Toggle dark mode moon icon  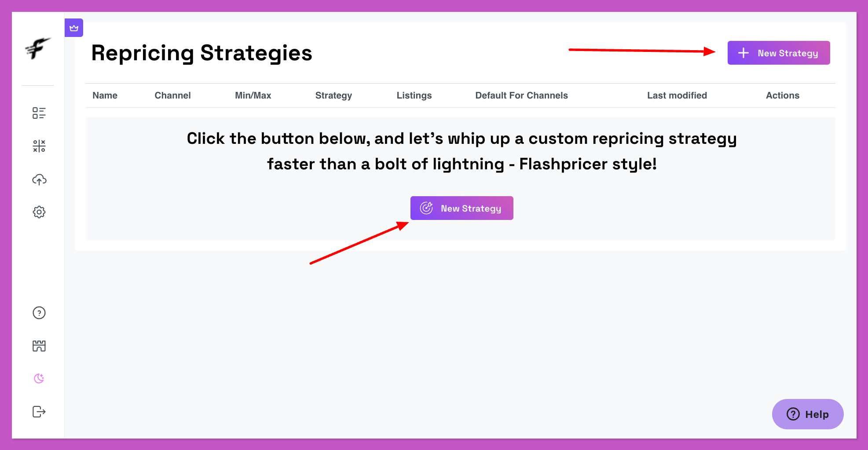pyautogui.click(x=39, y=378)
